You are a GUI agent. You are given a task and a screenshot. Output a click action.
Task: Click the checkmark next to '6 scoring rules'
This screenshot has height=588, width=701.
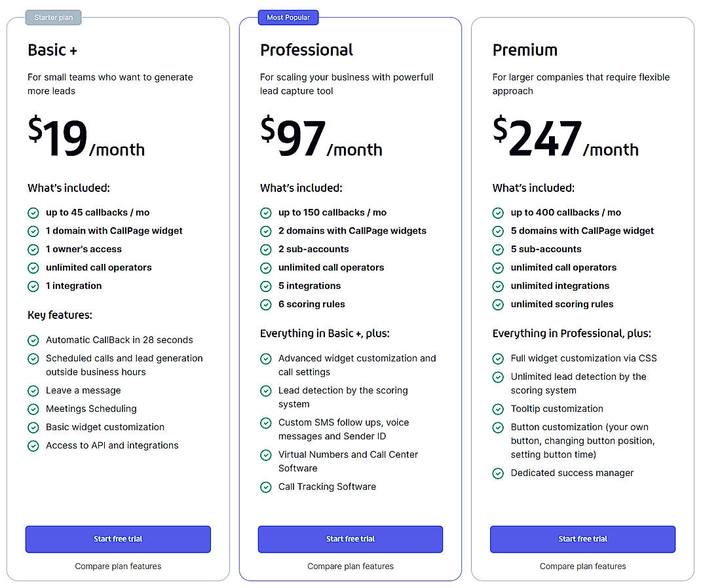tap(266, 304)
